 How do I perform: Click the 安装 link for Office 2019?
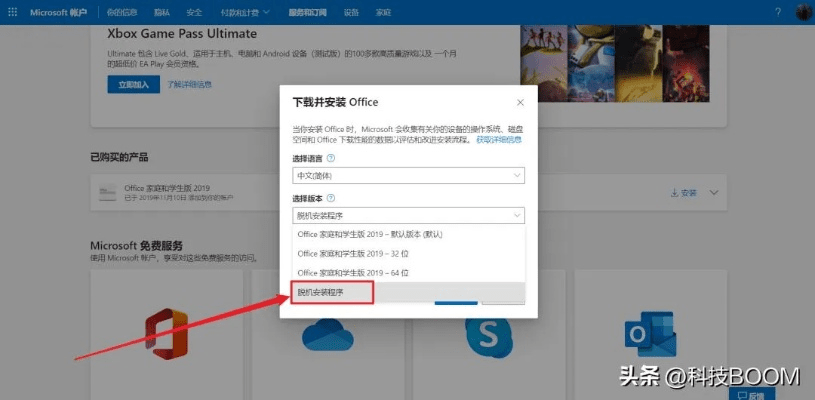coord(683,193)
